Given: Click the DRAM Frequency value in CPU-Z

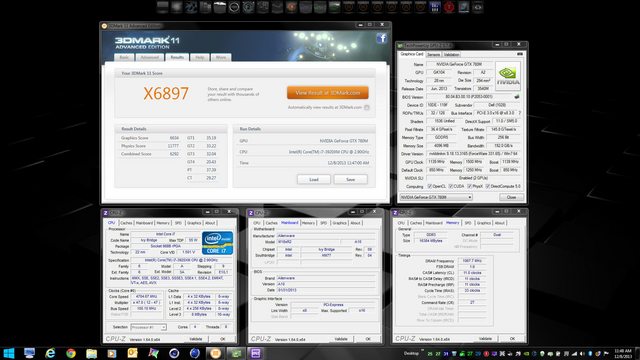Looking at the screenshot, I should click(472, 261).
